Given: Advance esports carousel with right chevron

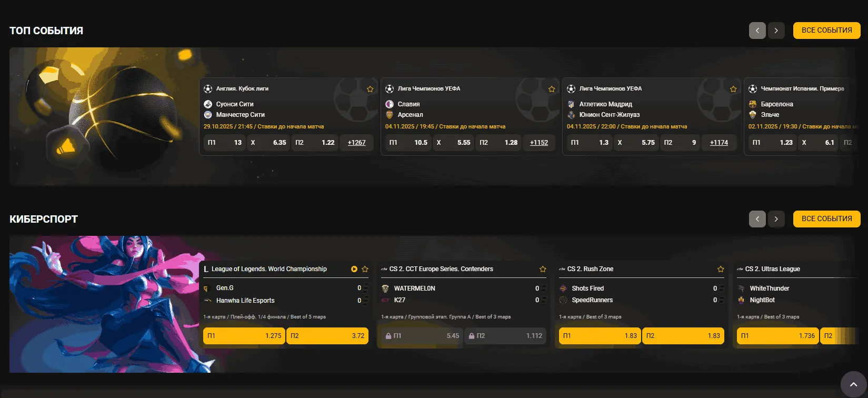Looking at the screenshot, I should 776,219.
